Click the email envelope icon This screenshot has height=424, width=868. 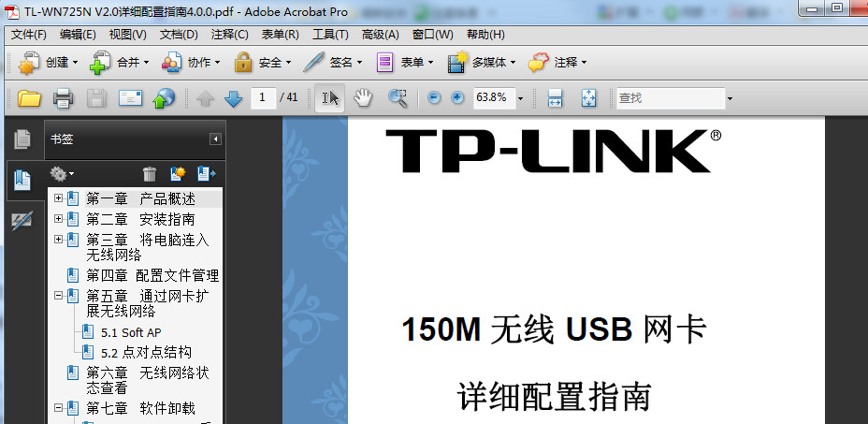(131, 98)
